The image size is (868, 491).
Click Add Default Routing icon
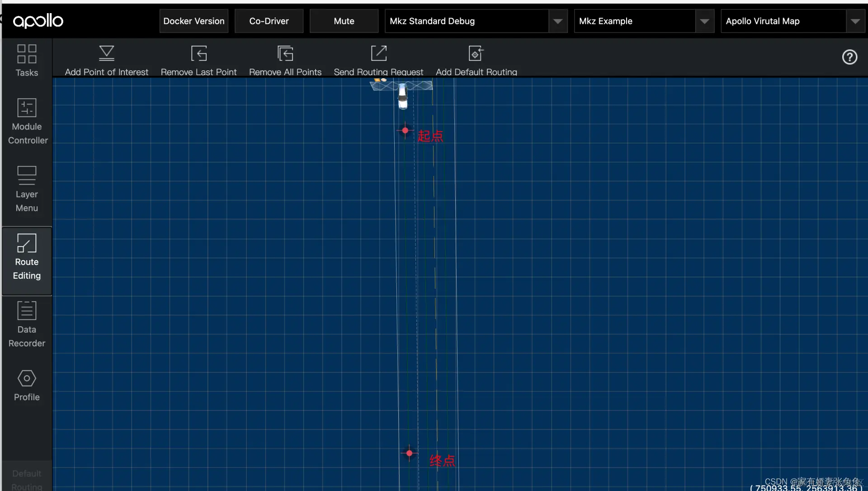(476, 53)
